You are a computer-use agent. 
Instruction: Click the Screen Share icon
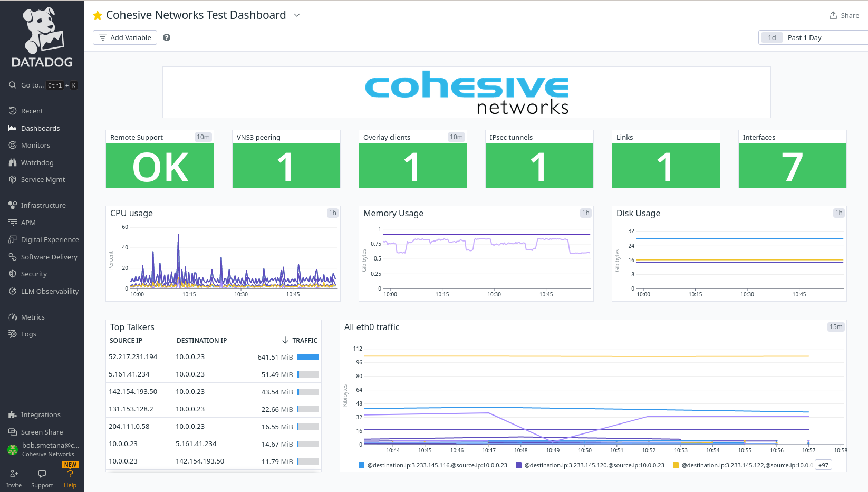[x=13, y=432]
